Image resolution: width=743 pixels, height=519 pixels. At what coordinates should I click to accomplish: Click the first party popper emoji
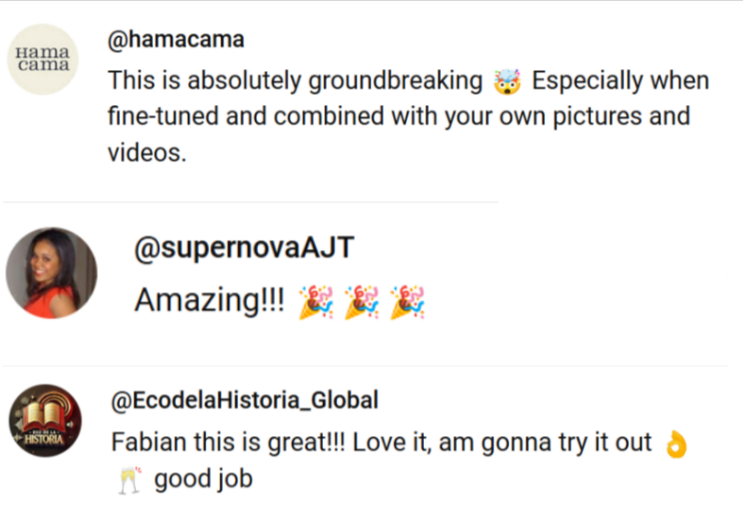(315, 301)
